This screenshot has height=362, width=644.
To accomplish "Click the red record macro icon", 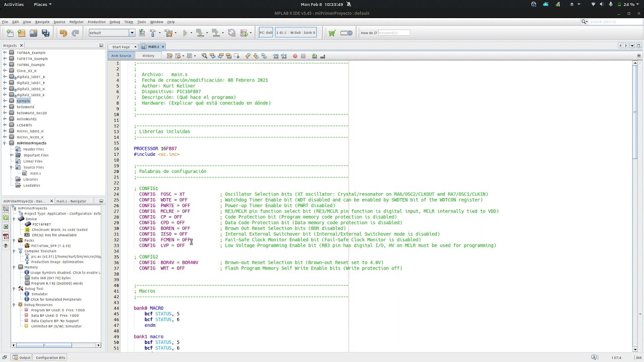I will pos(295,56).
